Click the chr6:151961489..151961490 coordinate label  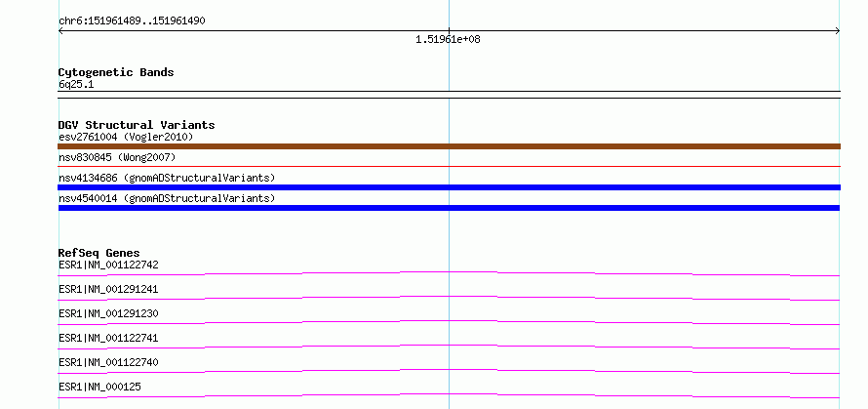pyautogui.click(x=132, y=21)
